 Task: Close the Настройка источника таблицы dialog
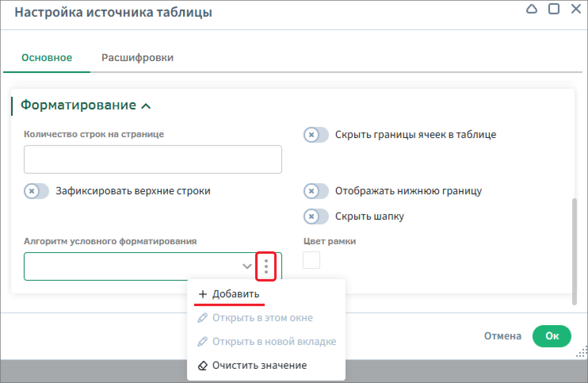coord(576,9)
